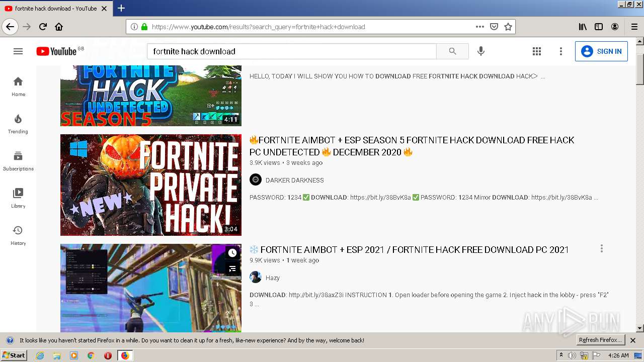Go back with the browser back arrow
This screenshot has width=644, height=362.
[x=10, y=27]
